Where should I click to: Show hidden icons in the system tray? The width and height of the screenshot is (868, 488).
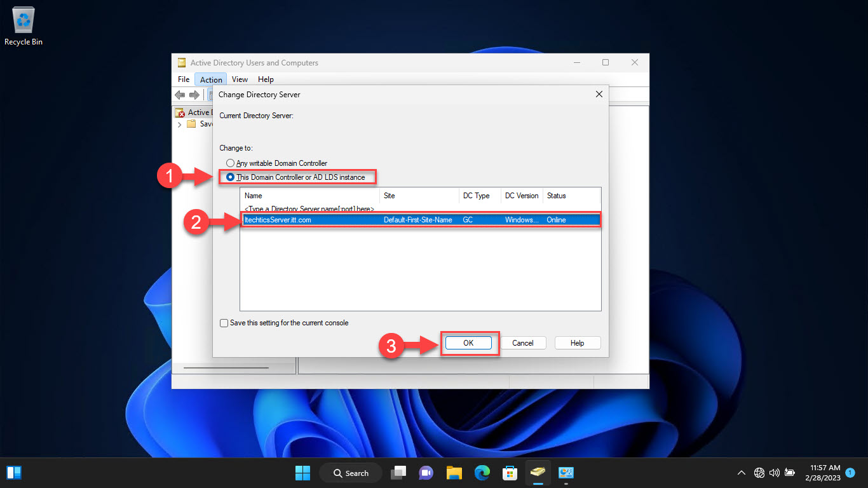point(741,473)
